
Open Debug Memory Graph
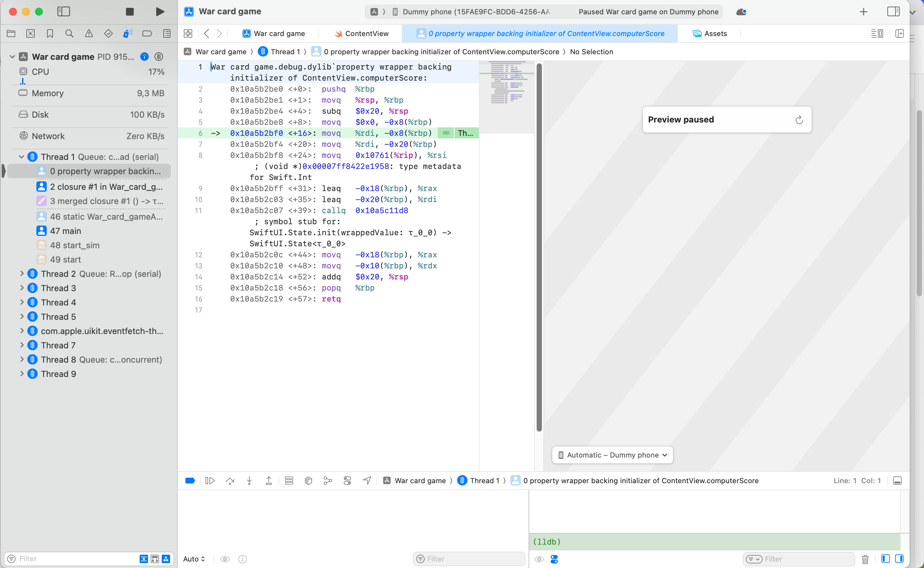(328, 481)
